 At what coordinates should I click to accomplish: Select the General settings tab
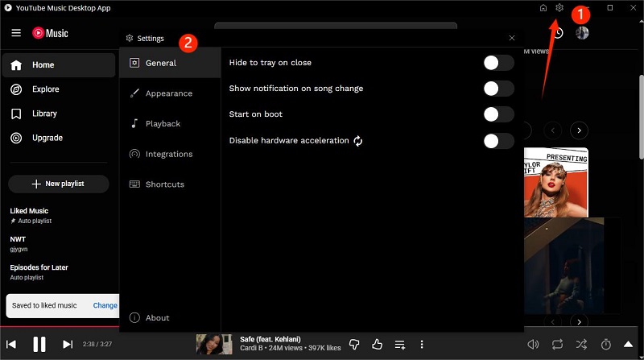(x=170, y=63)
